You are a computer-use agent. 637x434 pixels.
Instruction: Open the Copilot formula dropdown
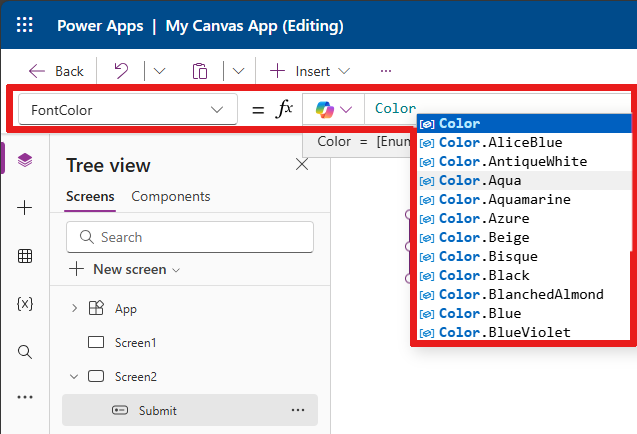click(333, 109)
